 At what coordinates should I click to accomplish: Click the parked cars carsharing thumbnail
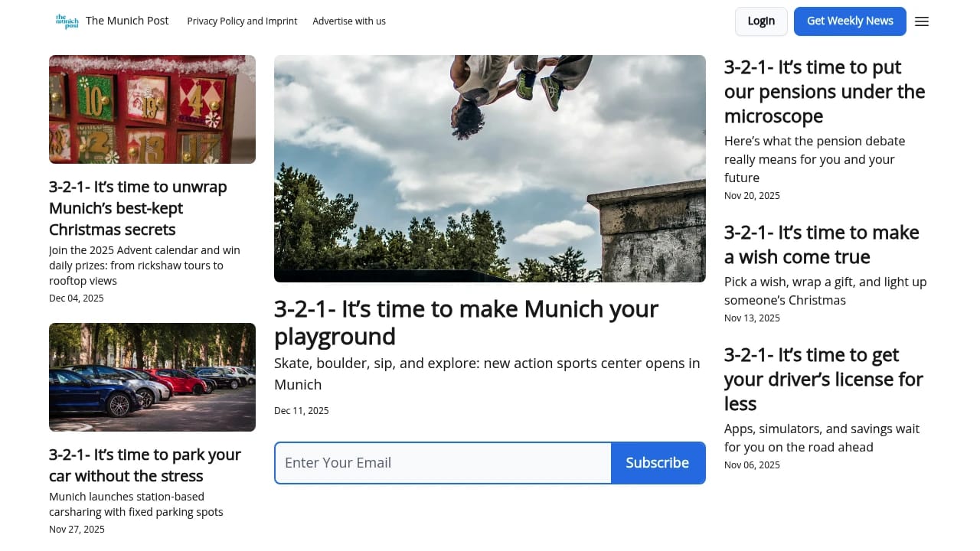(152, 377)
